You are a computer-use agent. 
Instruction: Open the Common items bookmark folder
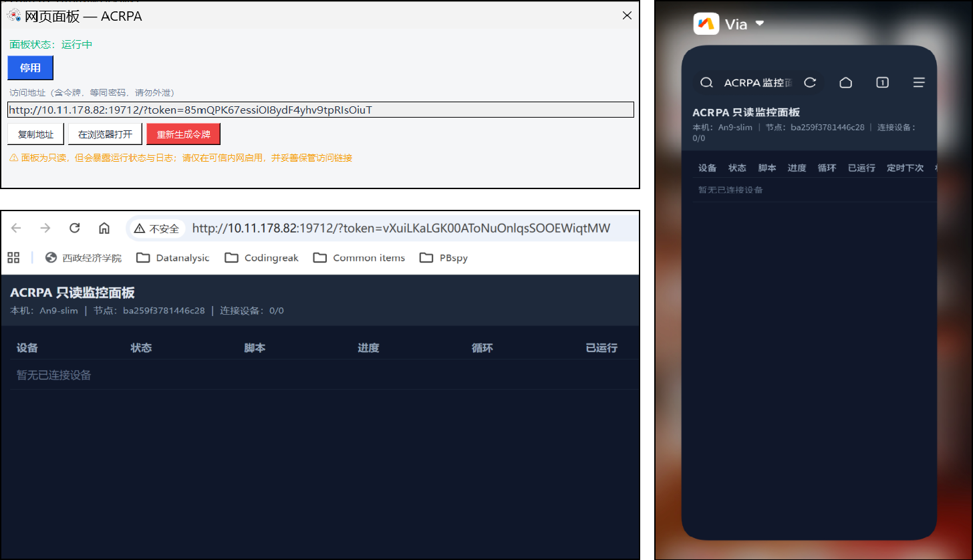click(359, 258)
